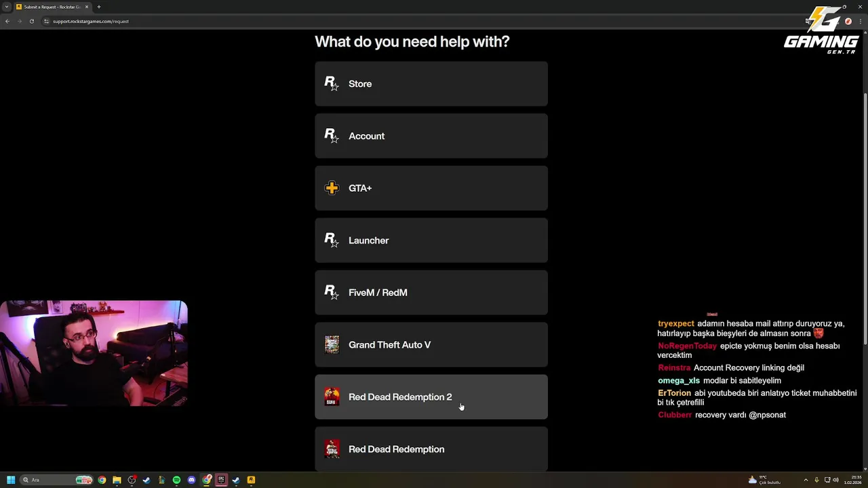
Task: Select the Store help category
Action: point(431,83)
